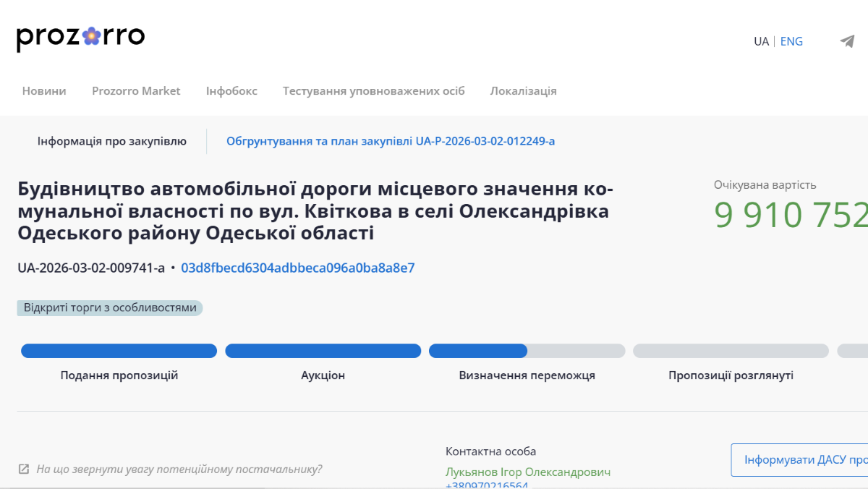Open На що звернути увагу потенційному постачальнику
868x489 pixels.
pyautogui.click(x=179, y=469)
